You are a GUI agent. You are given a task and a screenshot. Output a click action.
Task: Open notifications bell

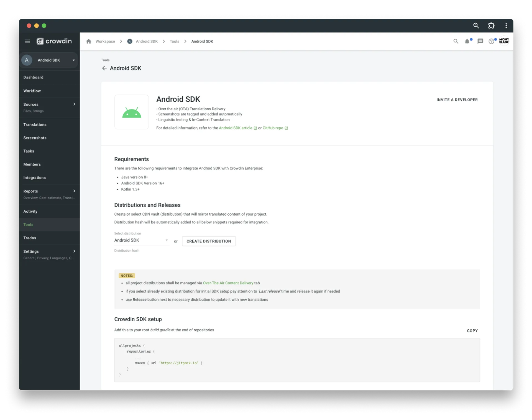click(467, 41)
